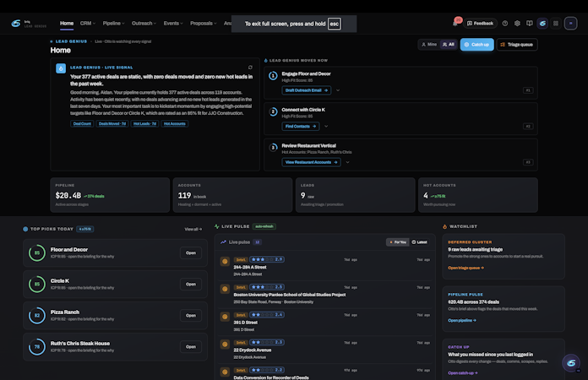Switch the view filter to All
This screenshot has width=588, height=380.
(448, 44)
